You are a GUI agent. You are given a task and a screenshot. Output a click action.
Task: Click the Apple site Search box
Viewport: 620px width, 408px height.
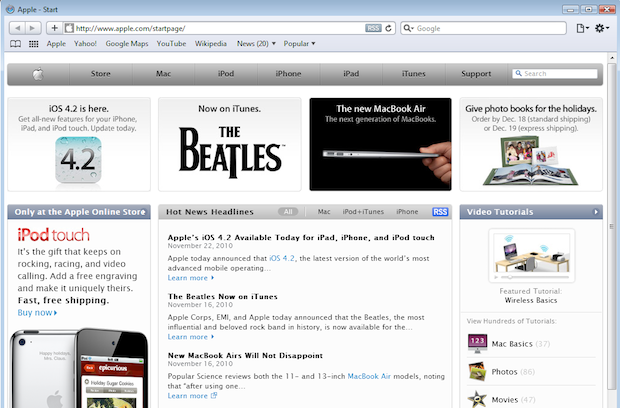(555, 74)
